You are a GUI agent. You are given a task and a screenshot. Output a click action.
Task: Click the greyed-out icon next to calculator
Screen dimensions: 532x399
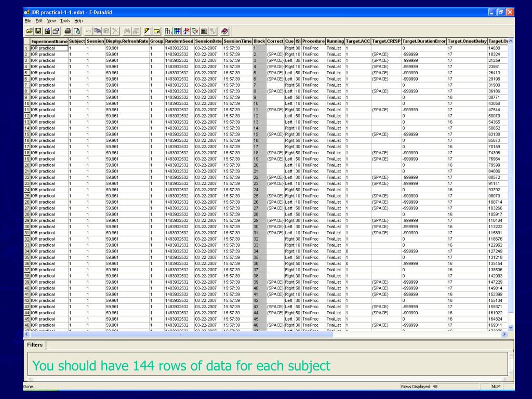point(212,31)
